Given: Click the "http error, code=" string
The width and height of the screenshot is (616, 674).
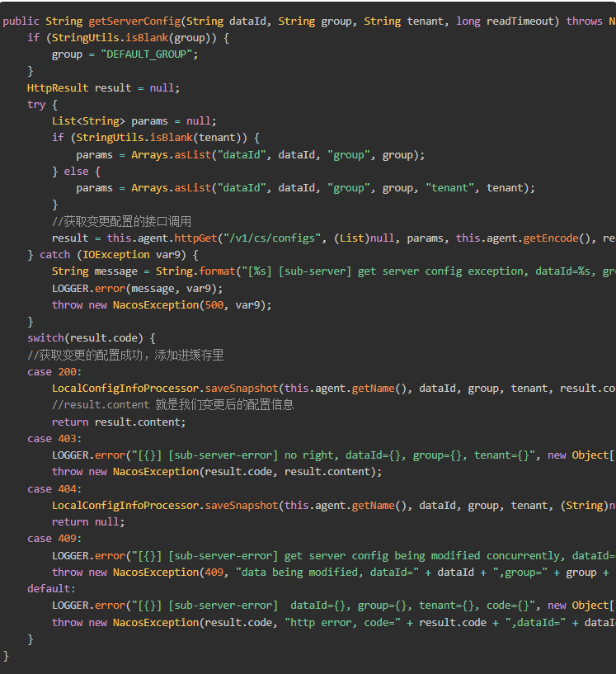Looking at the screenshot, I should click(x=342, y=623).
